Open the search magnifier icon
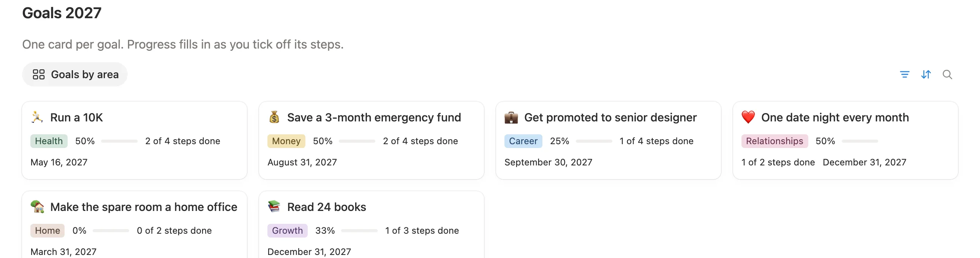 pos(947,74)
